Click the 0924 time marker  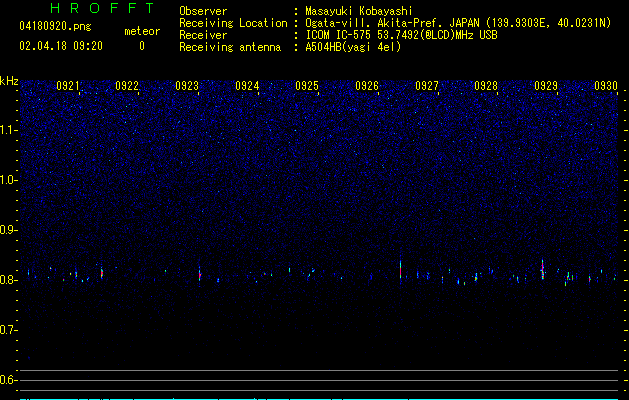247,86
